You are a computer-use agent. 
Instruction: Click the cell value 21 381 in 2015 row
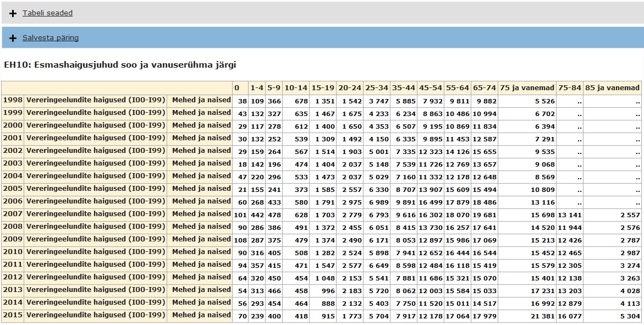[541, 317]
